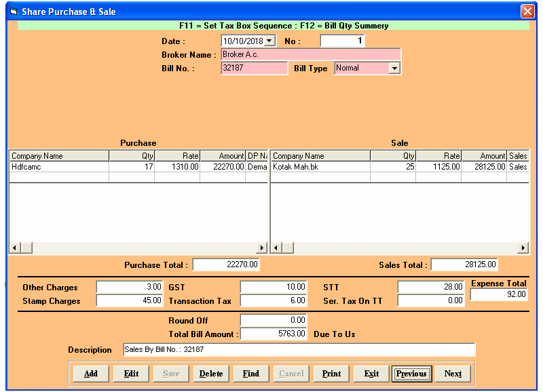Screen dimensions: 543x392
Task: Click the Stamp Charges field
Action: point(130,300)
